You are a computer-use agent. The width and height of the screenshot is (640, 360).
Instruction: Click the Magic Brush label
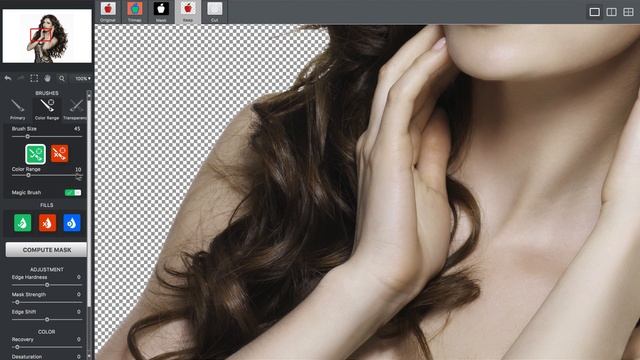pyautogui.click(x=26, y=192)
